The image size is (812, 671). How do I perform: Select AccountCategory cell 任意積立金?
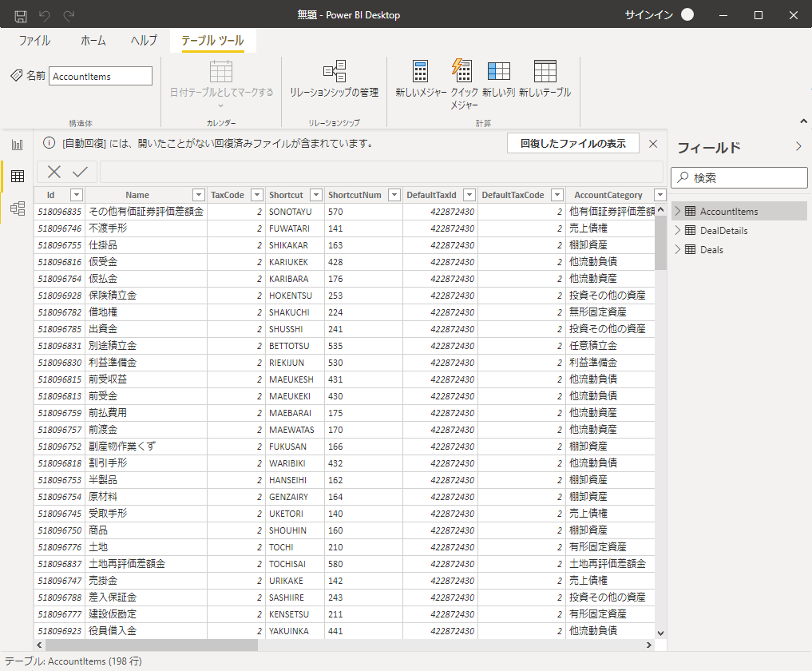click(x=610, y=346)
